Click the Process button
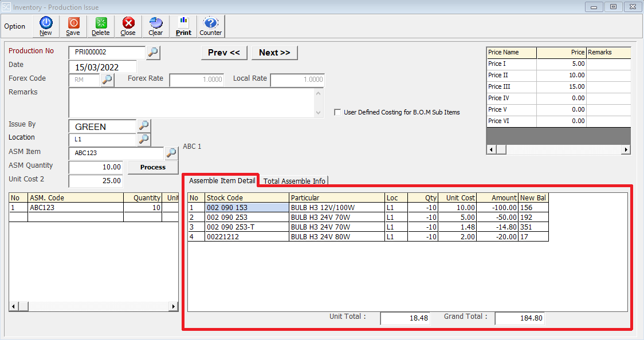 [x=153, y=167]
